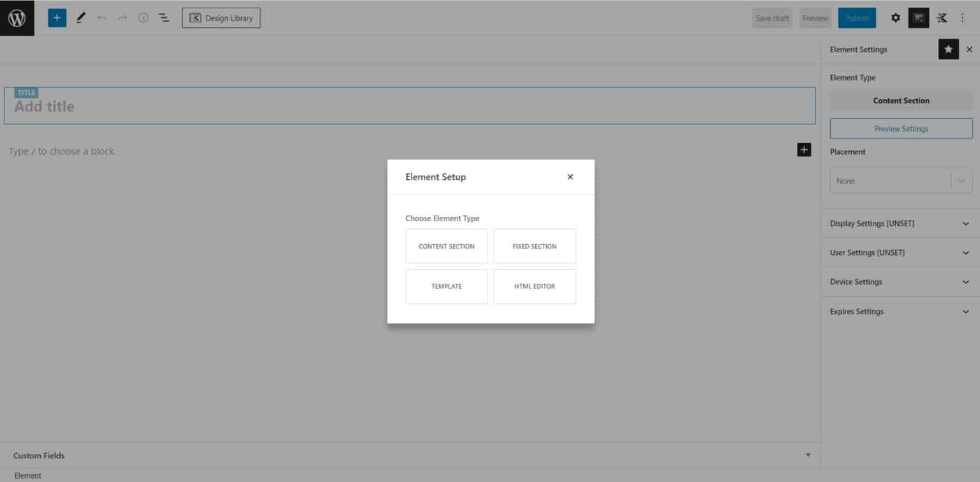Open Preview Settings in the sidebar

901,128
